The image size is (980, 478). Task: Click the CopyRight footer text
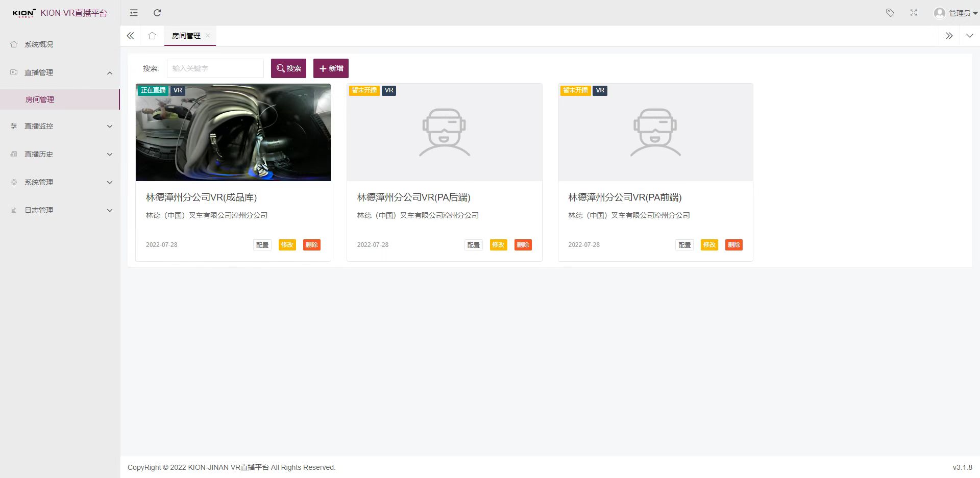click(x=231, y=467)
